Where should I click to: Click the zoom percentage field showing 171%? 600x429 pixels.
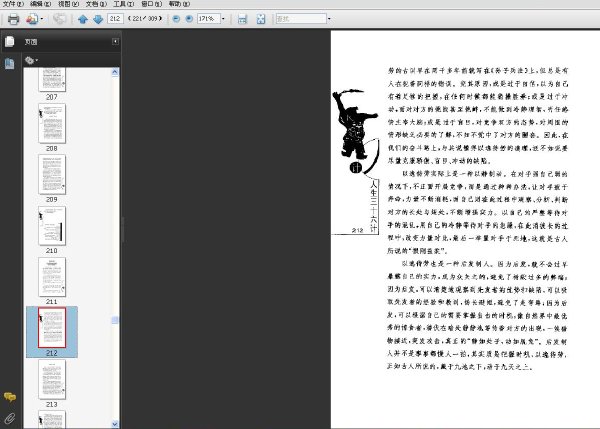(x=209, y=18)
